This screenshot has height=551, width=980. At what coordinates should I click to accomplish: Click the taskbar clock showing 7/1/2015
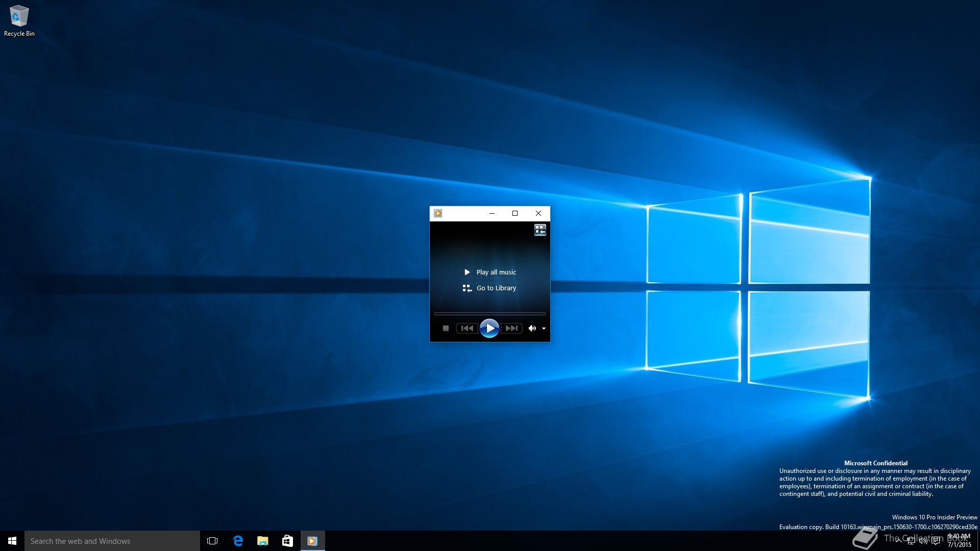pos(959,541)
